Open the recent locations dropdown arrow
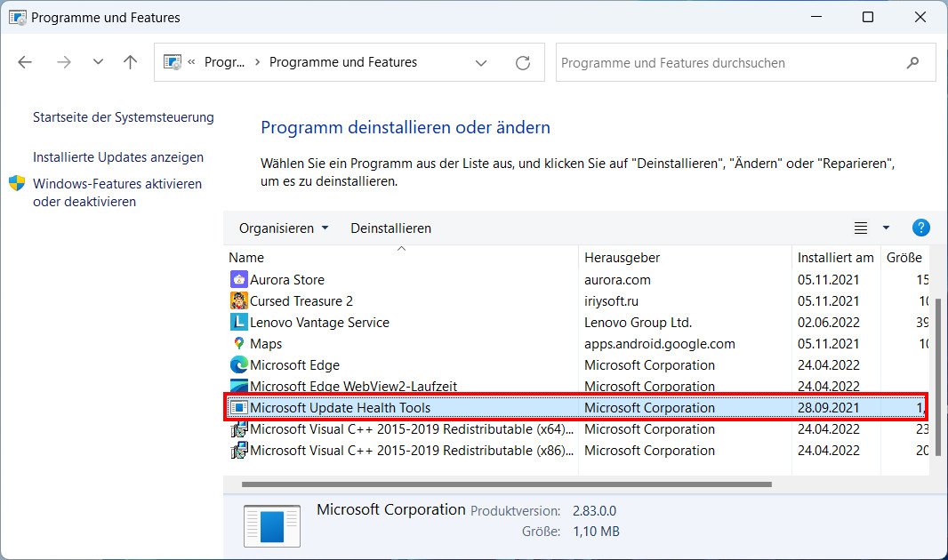948x560 pixels. (98, 62)
